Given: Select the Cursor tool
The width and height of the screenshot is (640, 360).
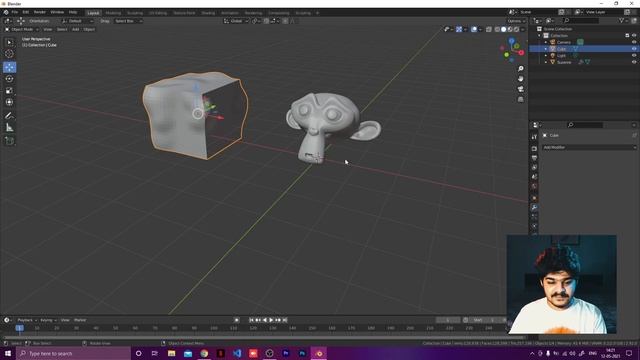Looking at the screenshot, I should 9,53.
